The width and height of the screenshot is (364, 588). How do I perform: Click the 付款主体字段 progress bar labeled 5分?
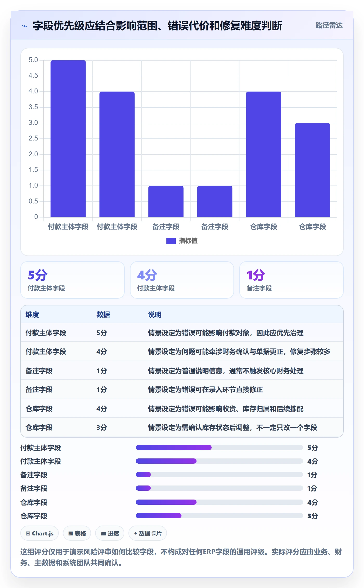(219, 448)
